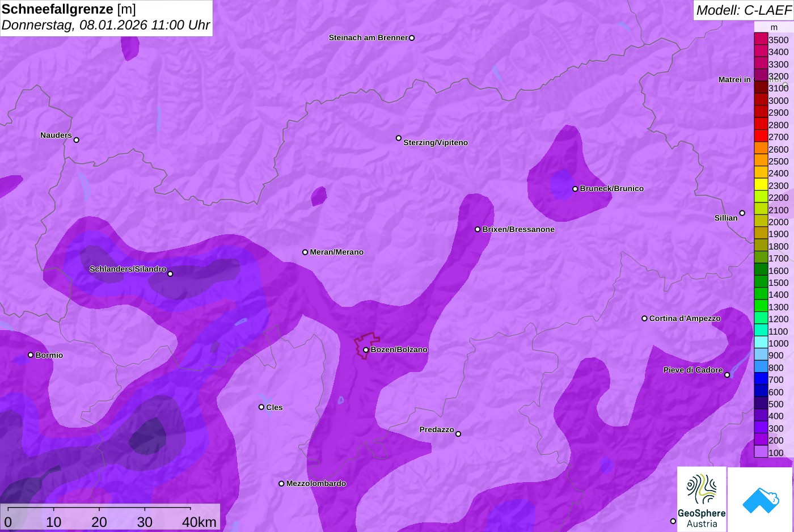The height and width of the screenshot is (532, 794).
Task: Select the Meran/Merano location marker
Action: click(305, 252)
